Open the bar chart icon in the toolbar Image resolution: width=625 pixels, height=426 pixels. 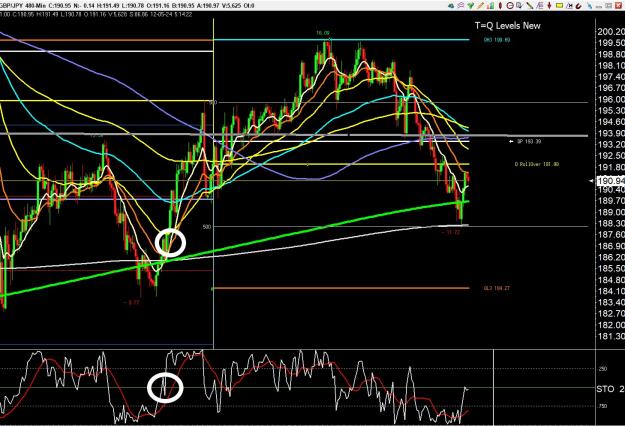point(490,6)
